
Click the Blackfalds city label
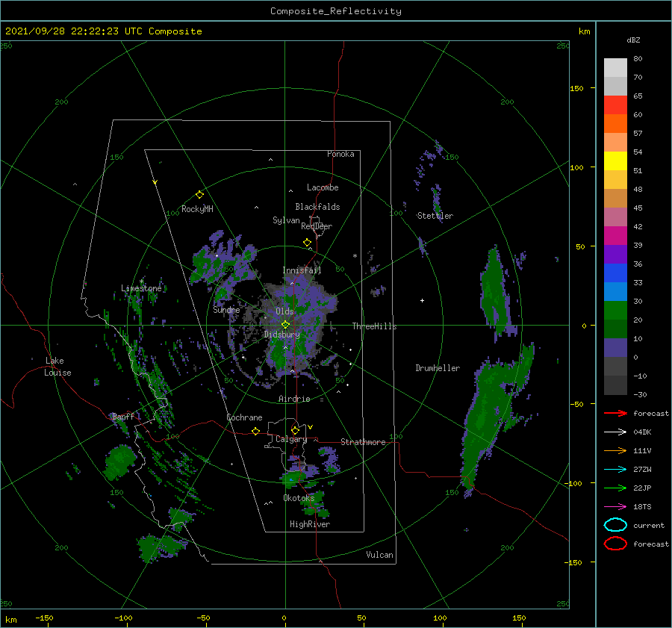point(317,207)
